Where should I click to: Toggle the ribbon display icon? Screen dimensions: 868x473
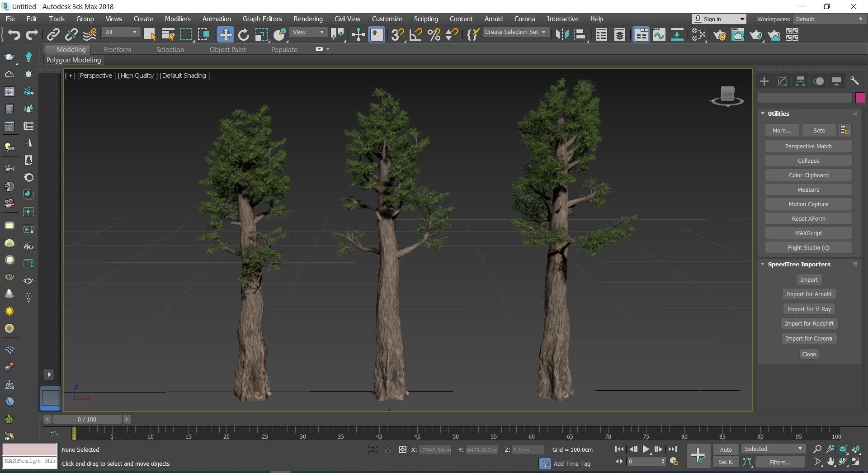tap(641, 34)
